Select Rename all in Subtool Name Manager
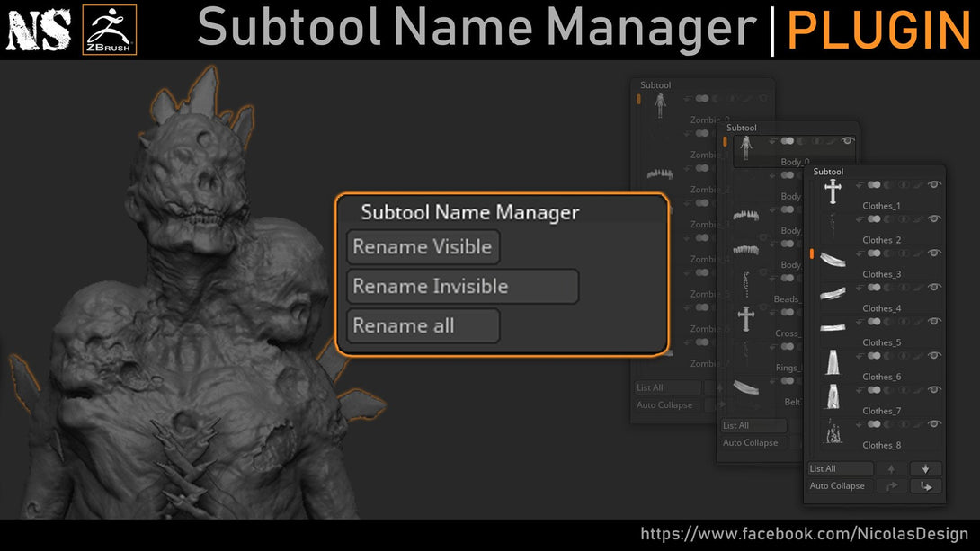 (x=423, y=325)
